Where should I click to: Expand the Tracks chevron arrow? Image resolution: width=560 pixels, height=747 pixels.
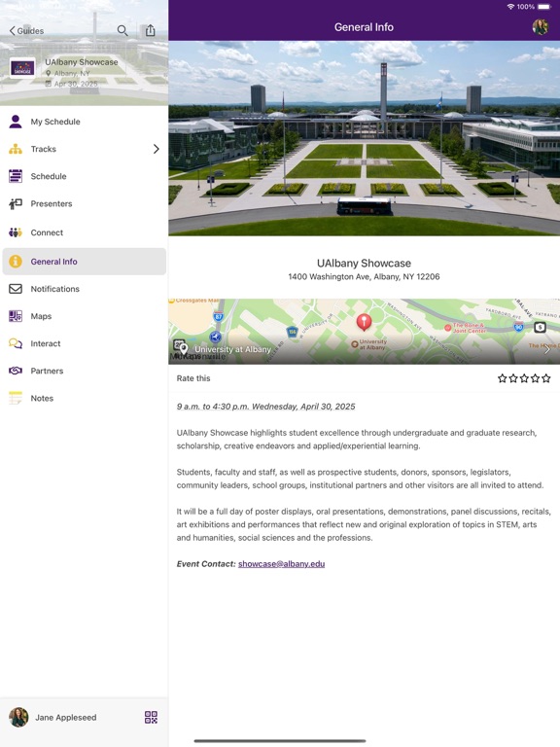pos(157,149)
